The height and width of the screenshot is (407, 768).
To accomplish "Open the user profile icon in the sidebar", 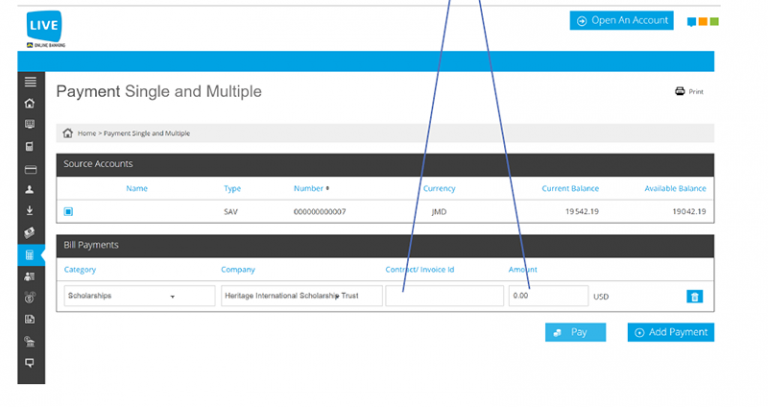I will 30,189.
